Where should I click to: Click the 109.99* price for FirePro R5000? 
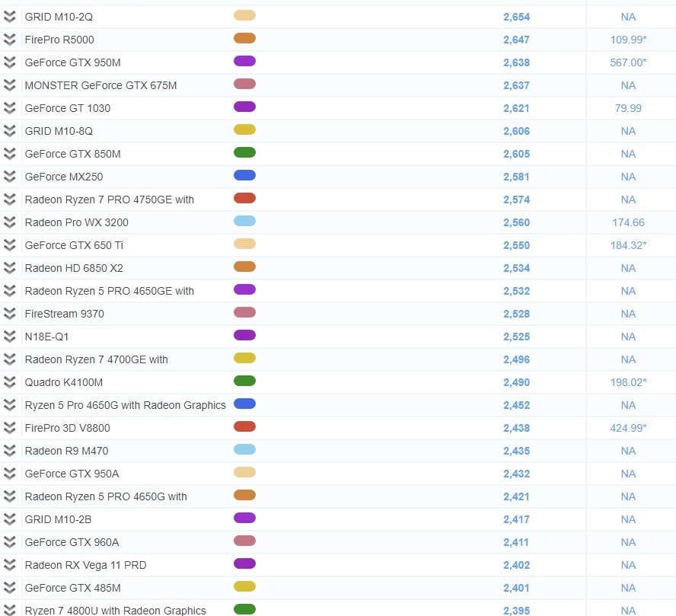click(628, 40)
